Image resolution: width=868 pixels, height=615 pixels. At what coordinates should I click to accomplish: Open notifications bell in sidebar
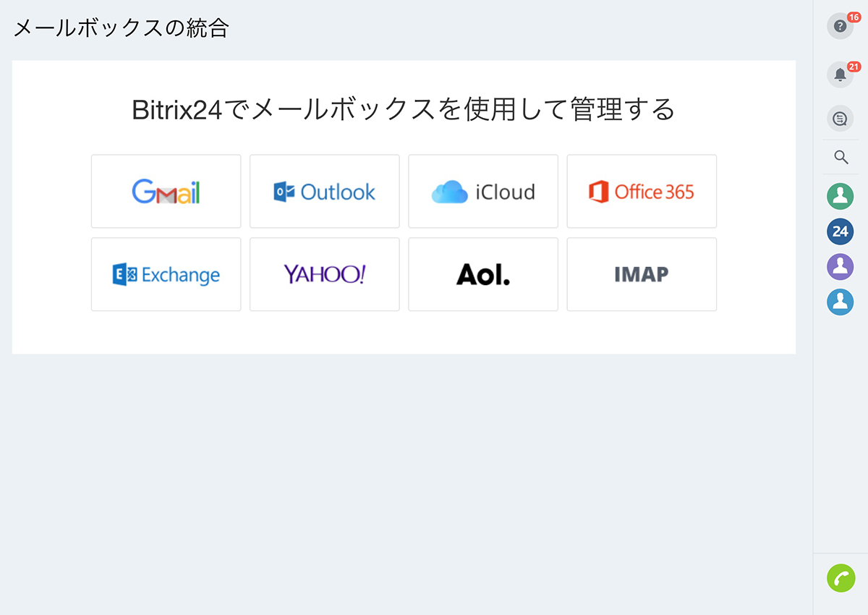(x=840, y=75)
